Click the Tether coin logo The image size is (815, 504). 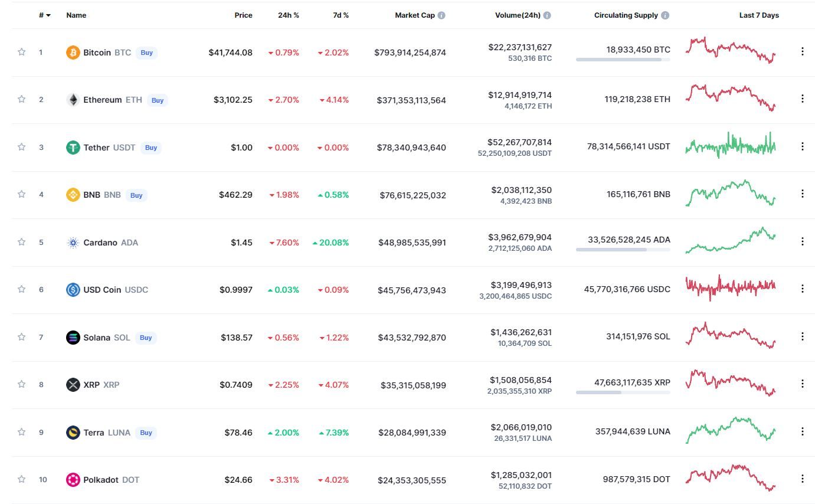click(x=73, y=148)
